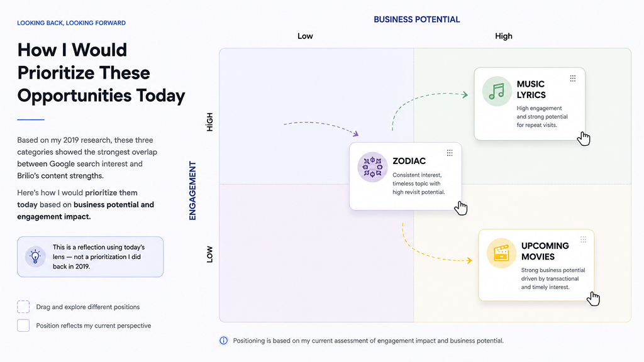Viewport: 644px width, 362px height.
Task: Click the drag handle on Music Lyrics card
Action: [x=573, y=79]
